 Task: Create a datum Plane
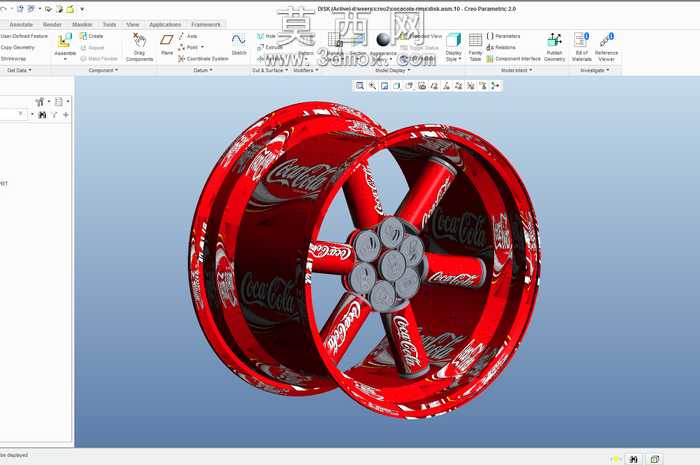tap(167, 44)
